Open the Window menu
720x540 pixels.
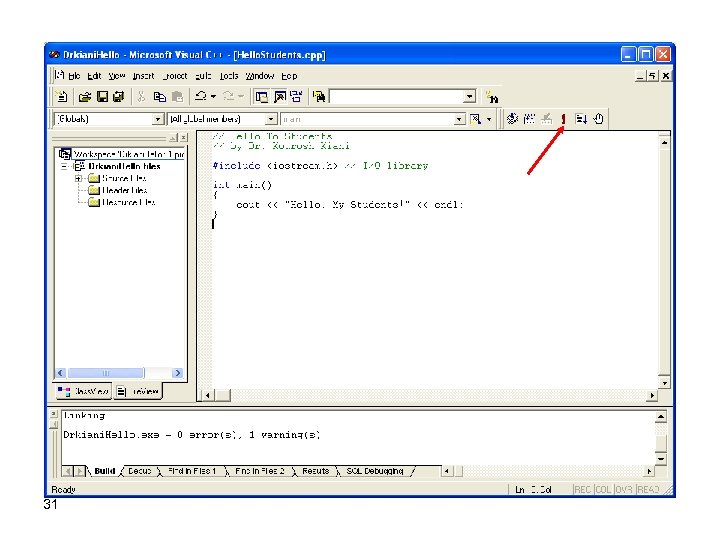259,76
